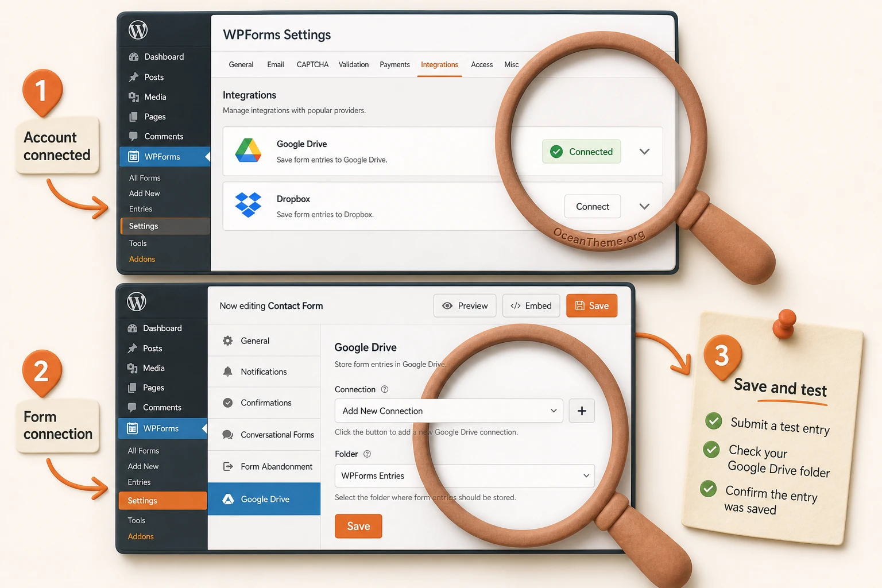
Task: Click the Dropbox logo in Integrations list
Action: [x=248, y=205]
